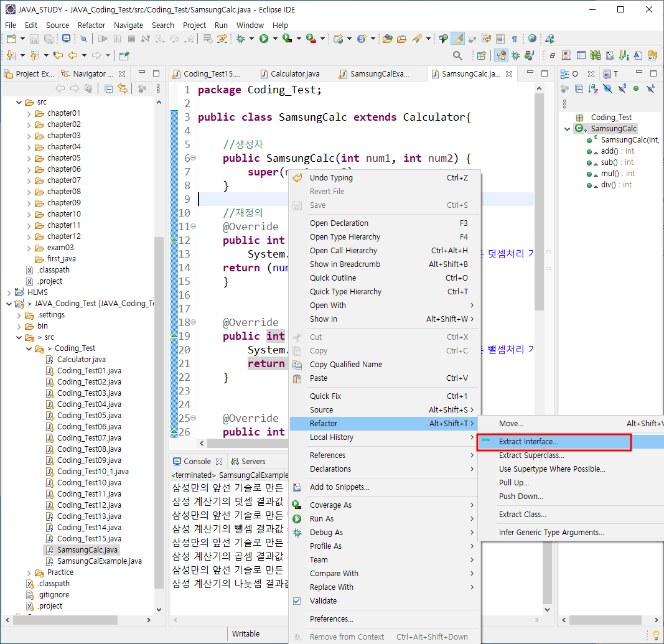Click the editor vertical scrollbar thumb
Screen dimensions: 664x644
point(539,202)
